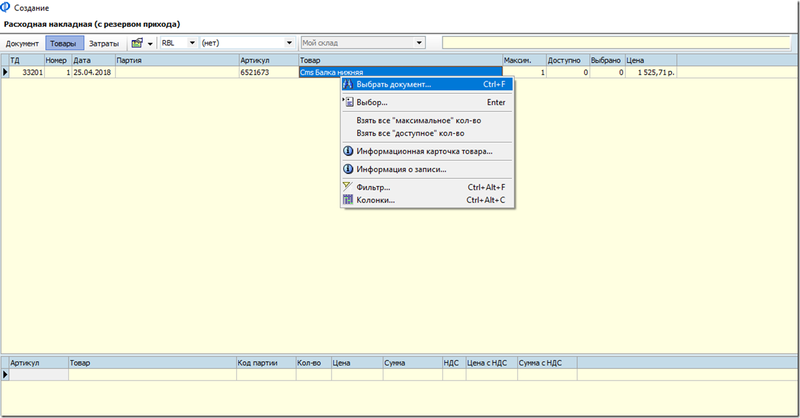The image size is (800, 418).
Task: Click the icon beside Выбор...
Action: (348, 102)
